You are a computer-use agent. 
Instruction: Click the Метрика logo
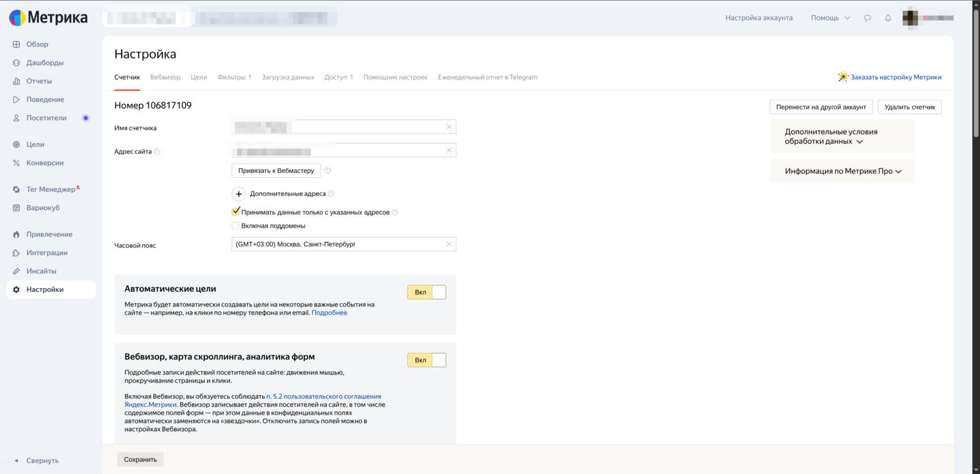tap(48, 18)
